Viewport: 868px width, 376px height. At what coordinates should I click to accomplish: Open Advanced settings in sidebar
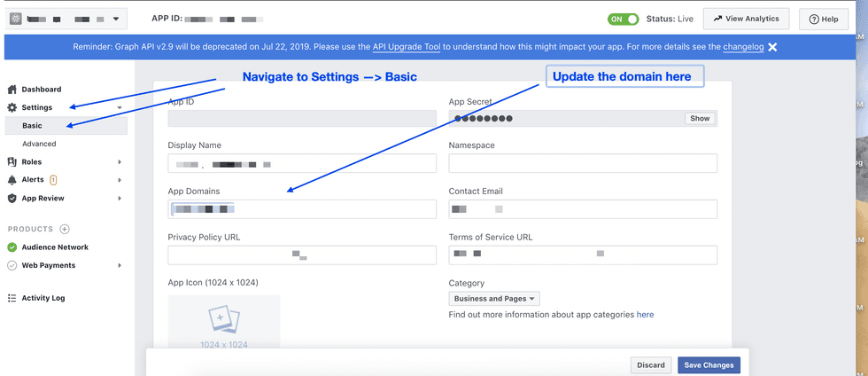coord(39,144)
